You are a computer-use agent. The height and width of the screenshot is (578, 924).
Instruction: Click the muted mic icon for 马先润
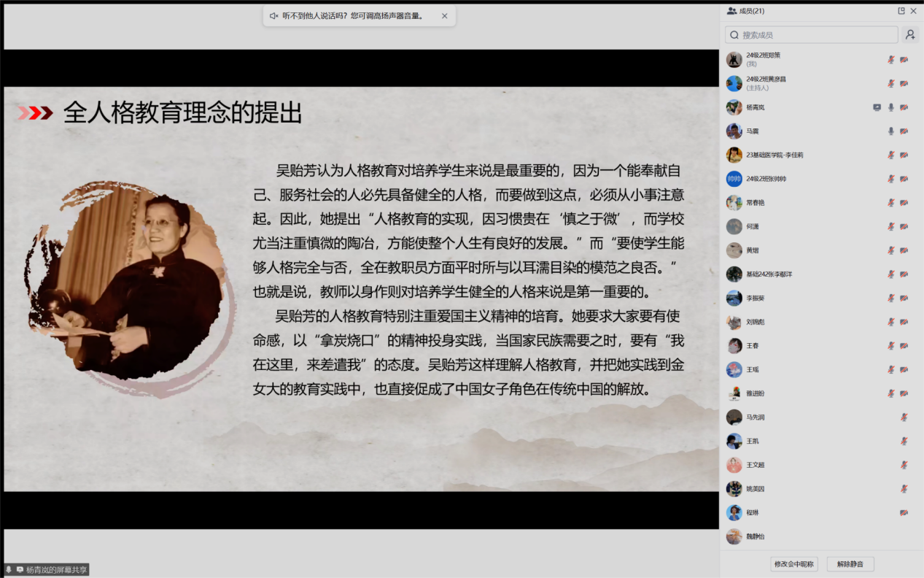[x=904, y=417]
